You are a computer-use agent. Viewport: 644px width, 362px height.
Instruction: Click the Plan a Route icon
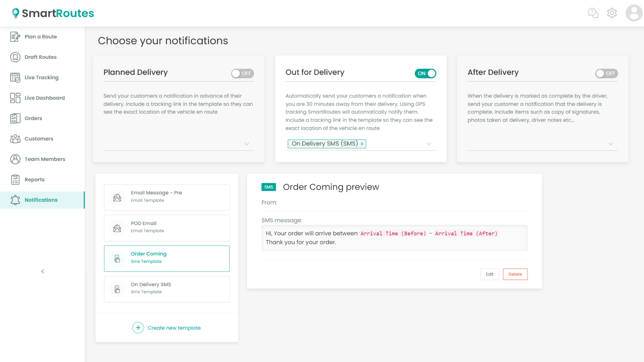point(15,37)
